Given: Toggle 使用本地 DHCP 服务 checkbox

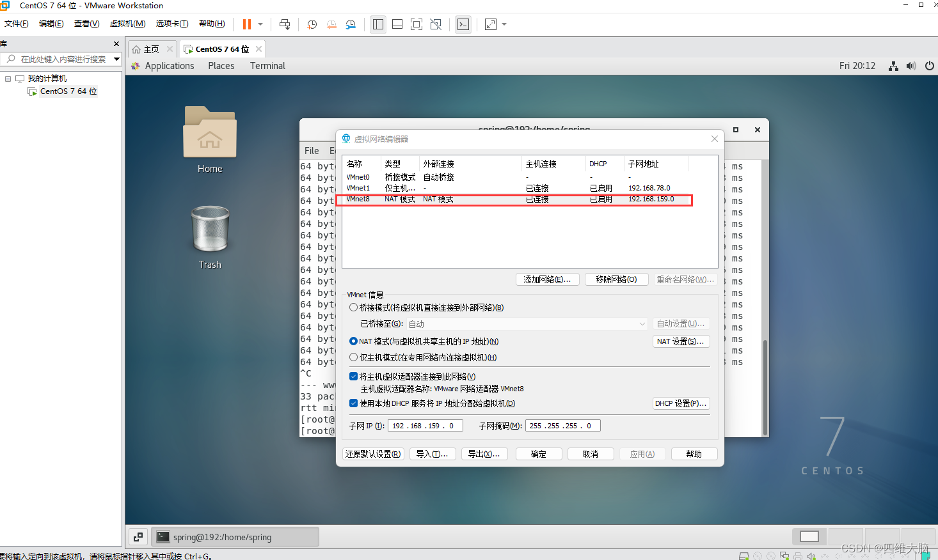Looking at the screenshot, I should pos(353,403).
